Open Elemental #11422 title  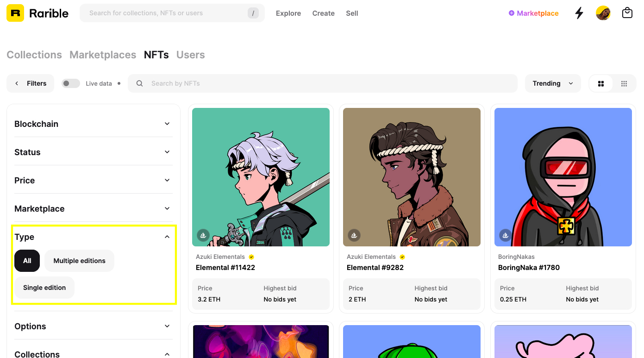pyautogui.click(x=225, y=268)
